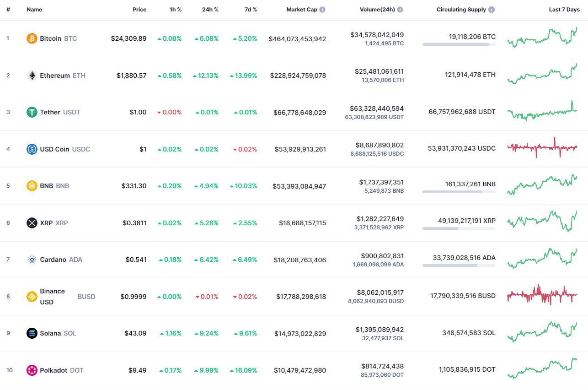Sort the table by Price column
Screen dimensions: 588x390
[x=139, y=10]
